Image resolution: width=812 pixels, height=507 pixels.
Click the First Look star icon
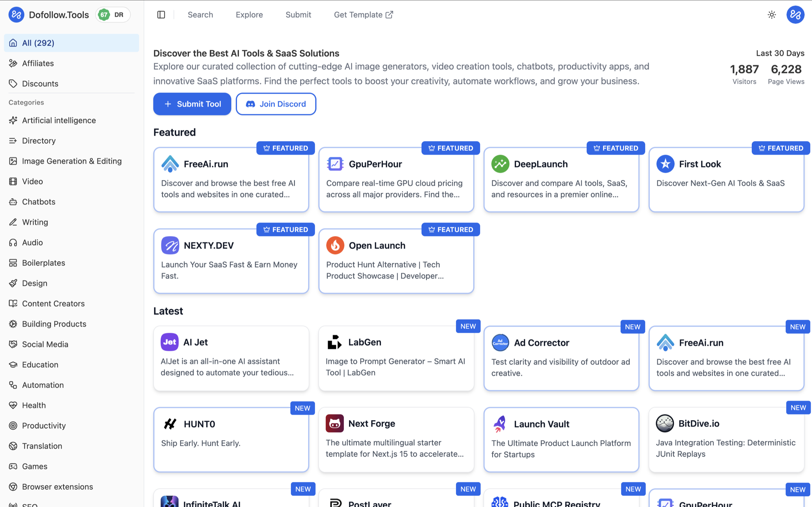665,164
